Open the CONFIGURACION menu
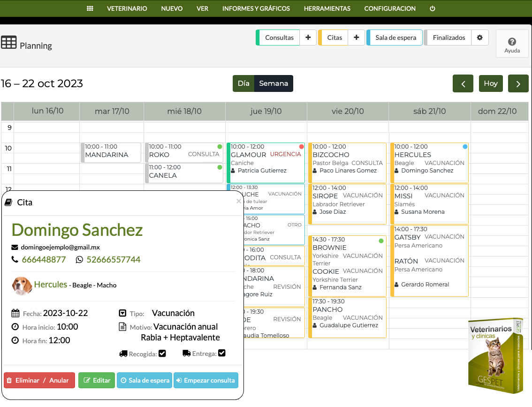Screen dimensions: 532x407 coord(390,8)
